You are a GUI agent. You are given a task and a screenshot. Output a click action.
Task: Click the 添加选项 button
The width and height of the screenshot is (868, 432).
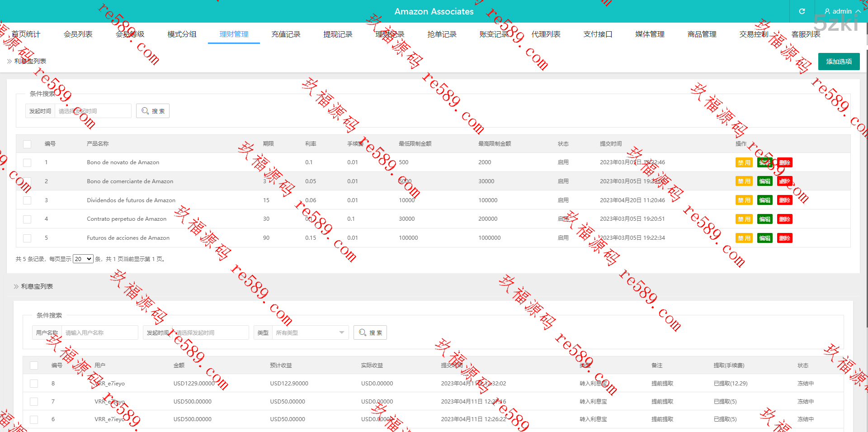pos(839,62)
